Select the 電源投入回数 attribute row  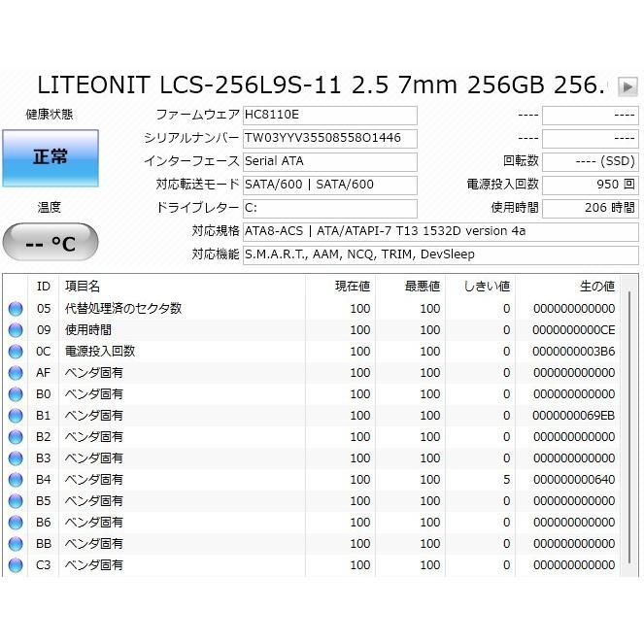coord(312,352)
